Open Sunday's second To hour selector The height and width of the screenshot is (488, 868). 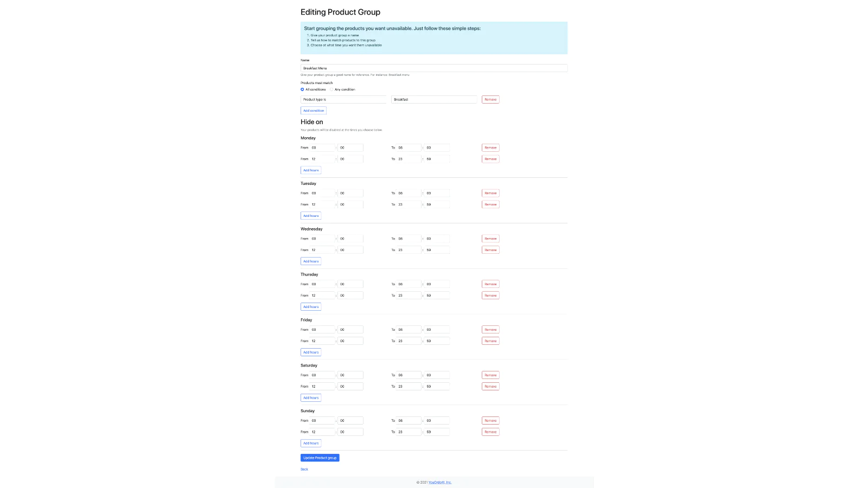(409, 432)
